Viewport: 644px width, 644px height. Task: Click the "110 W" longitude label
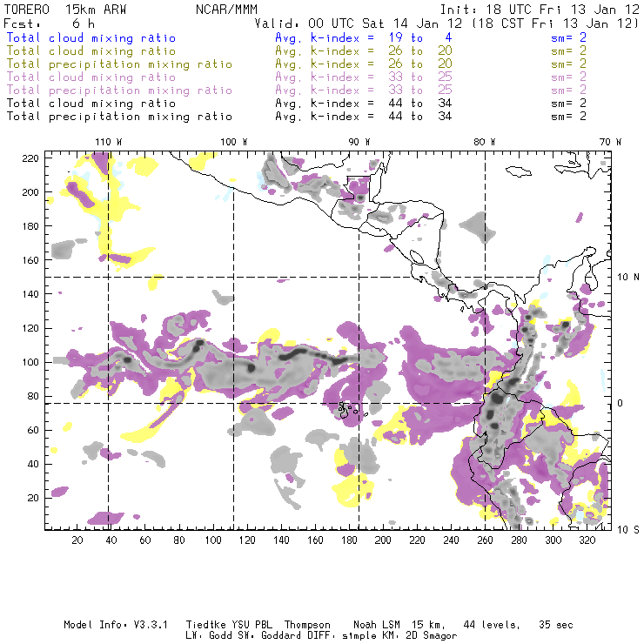point(109,142)
